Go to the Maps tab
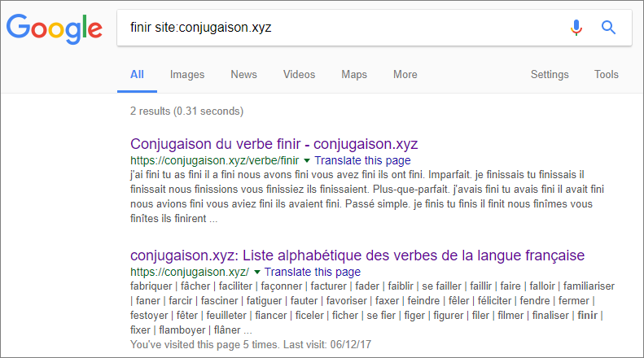This screenshot has height=358, width=644. (354, 74)
